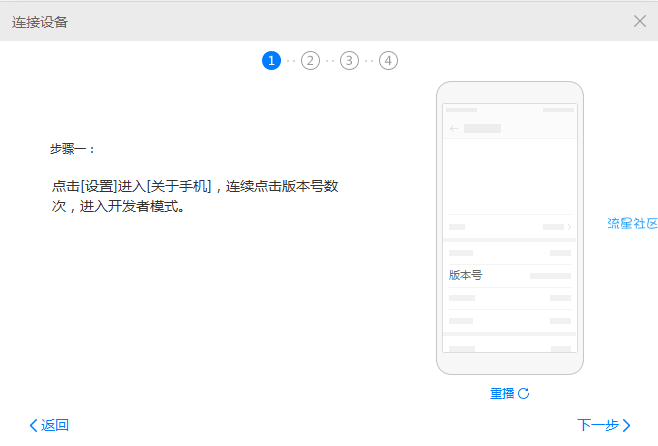Click the 连接设备 title text
The width and height of the screenshot is (658, 446).
point(40,22)
